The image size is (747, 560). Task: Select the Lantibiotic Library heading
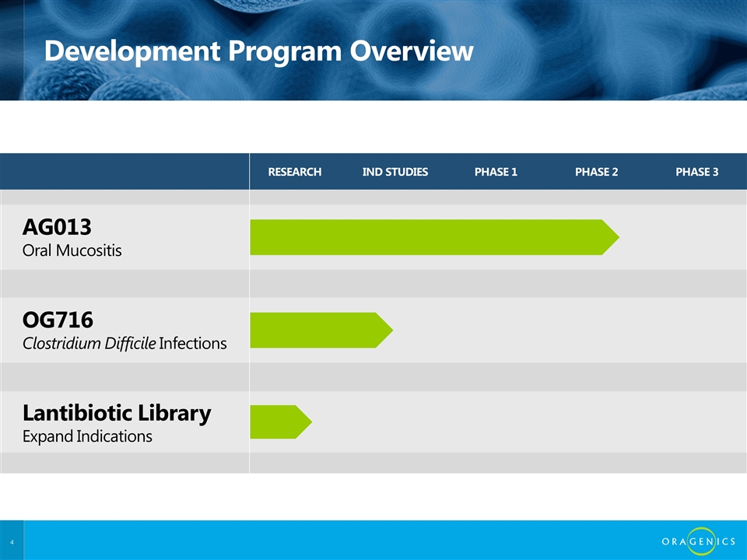117,412
